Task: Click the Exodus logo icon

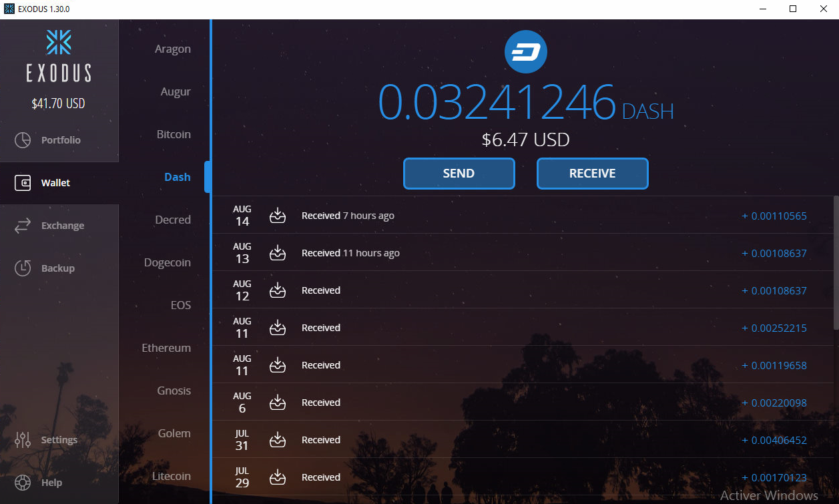Action: (59, 42)
